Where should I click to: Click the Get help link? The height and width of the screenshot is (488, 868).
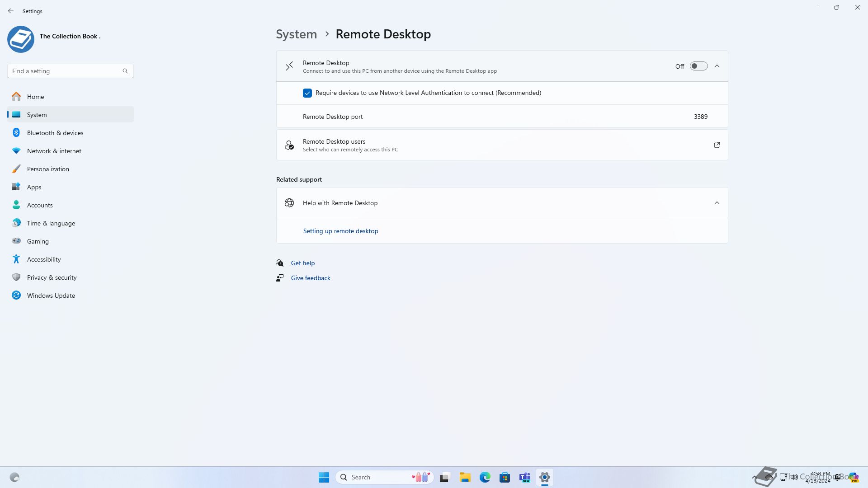tap(303, 263)
